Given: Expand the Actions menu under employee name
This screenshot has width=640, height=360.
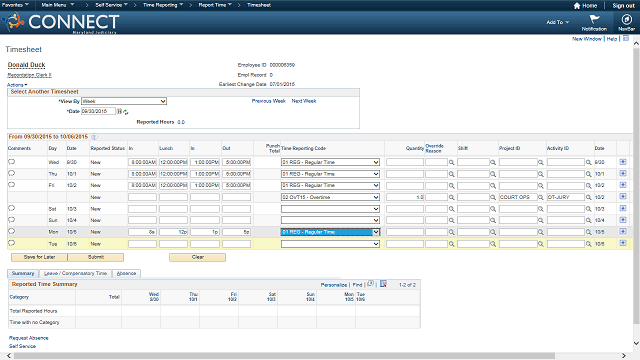Looking at the screenshot, I should (17, 85).
